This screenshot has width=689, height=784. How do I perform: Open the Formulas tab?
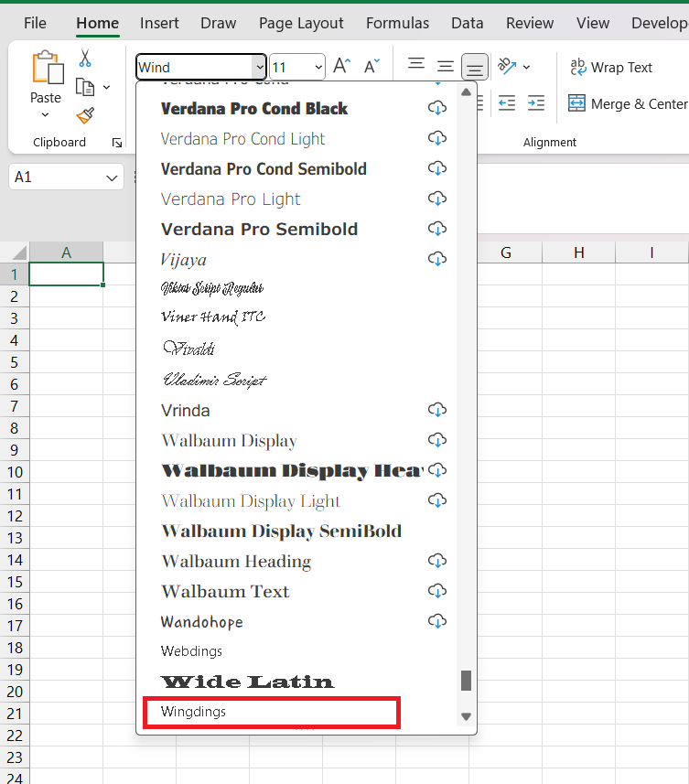(397, 23)
